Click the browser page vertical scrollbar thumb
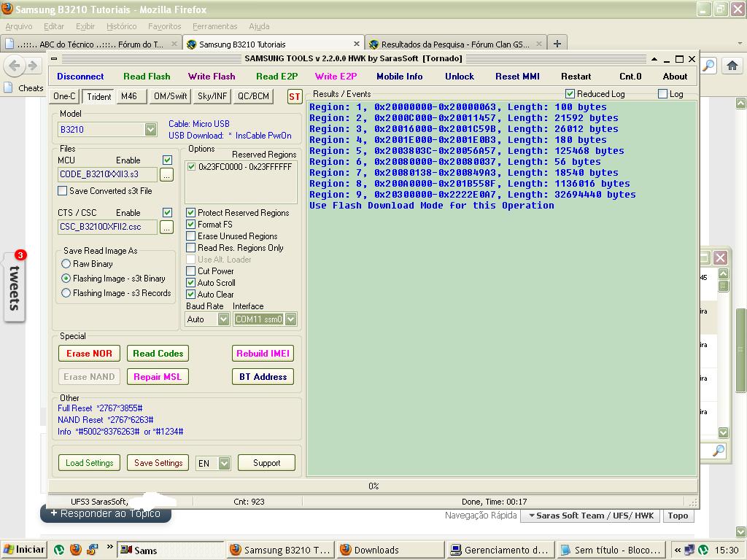 [x=740, y=350]
